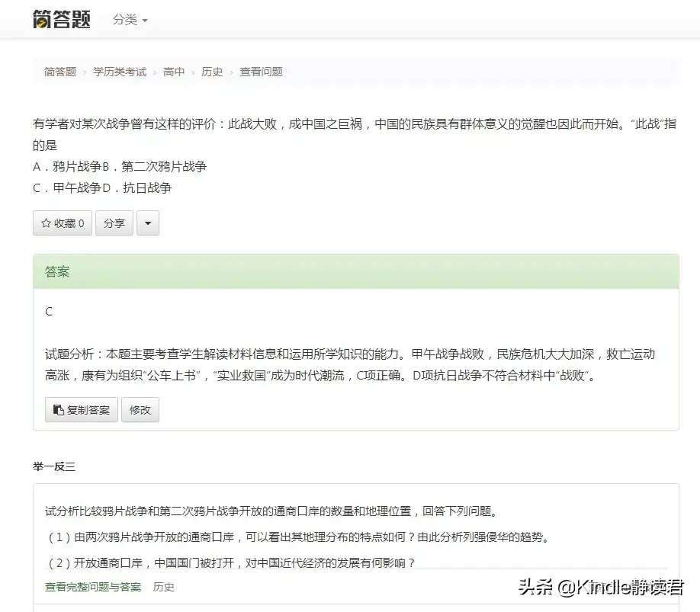Go to 简答题 breadcrumb link

[x=60, y=72]
